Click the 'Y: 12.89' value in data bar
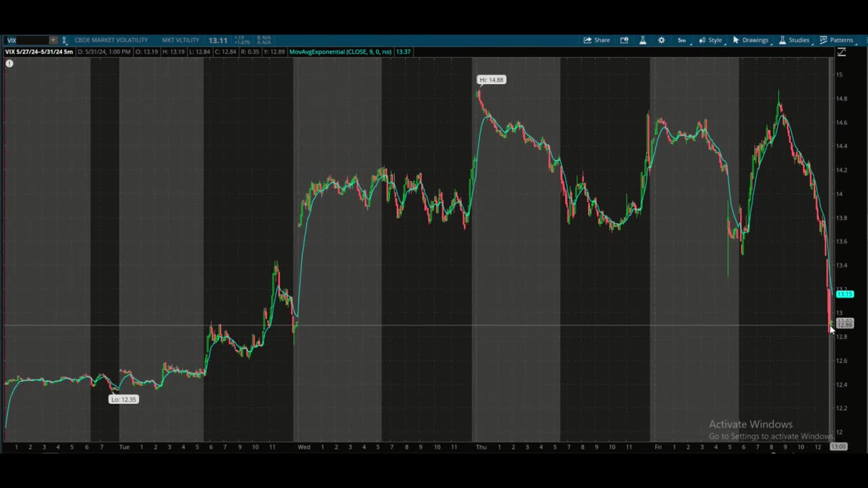The height and width of the screenshot is (488, 868). click(x=273, y=52)
